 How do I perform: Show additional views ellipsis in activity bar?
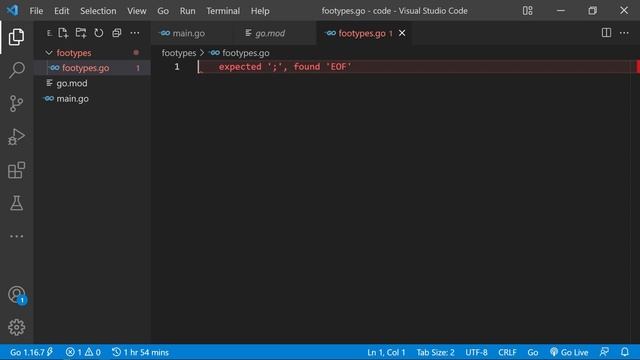coord(16,236)
